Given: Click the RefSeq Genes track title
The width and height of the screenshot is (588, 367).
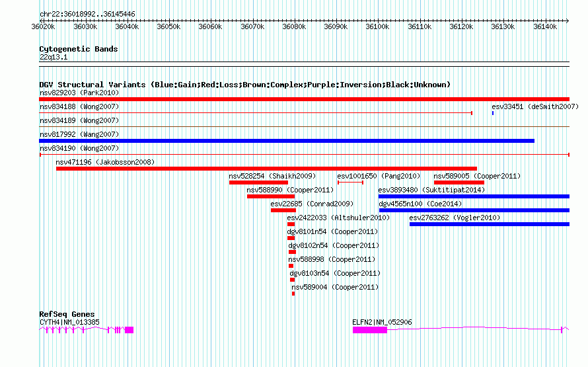Looking at the screenshot, I should pyautogui.click(x=67, y=314).
